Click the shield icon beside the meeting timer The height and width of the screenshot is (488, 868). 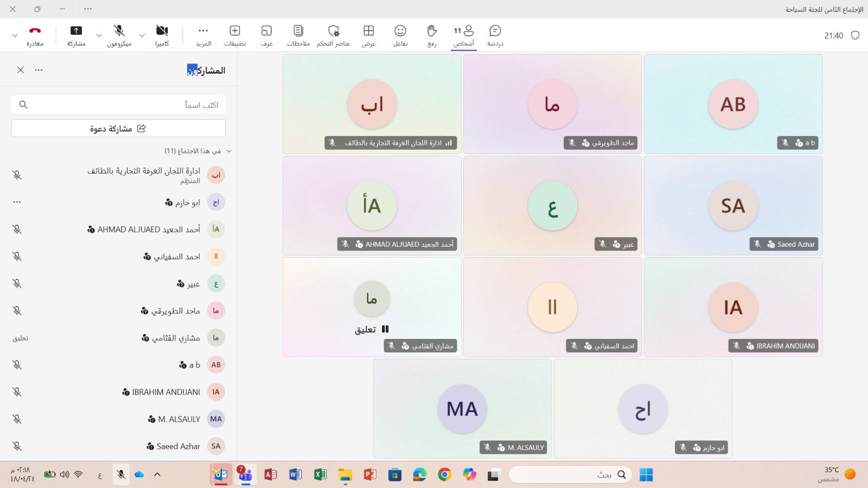coord(855,35)
